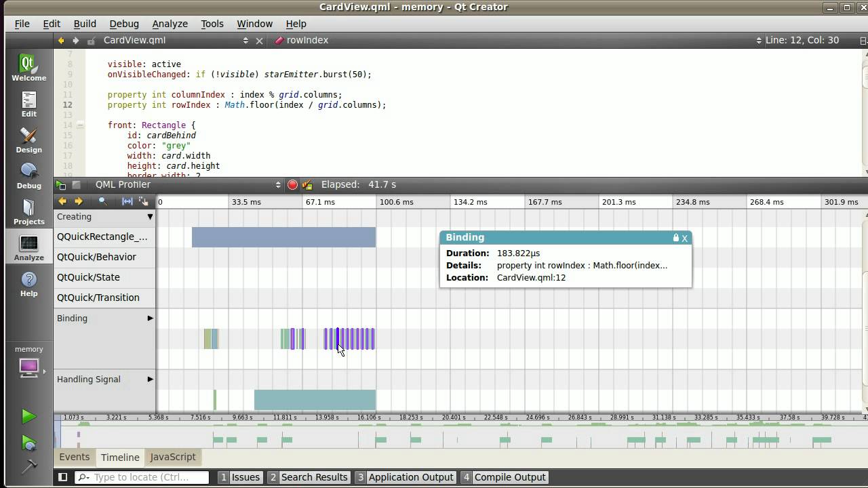Open the Compile Output pane
The image size is (868, 488).
504,477
